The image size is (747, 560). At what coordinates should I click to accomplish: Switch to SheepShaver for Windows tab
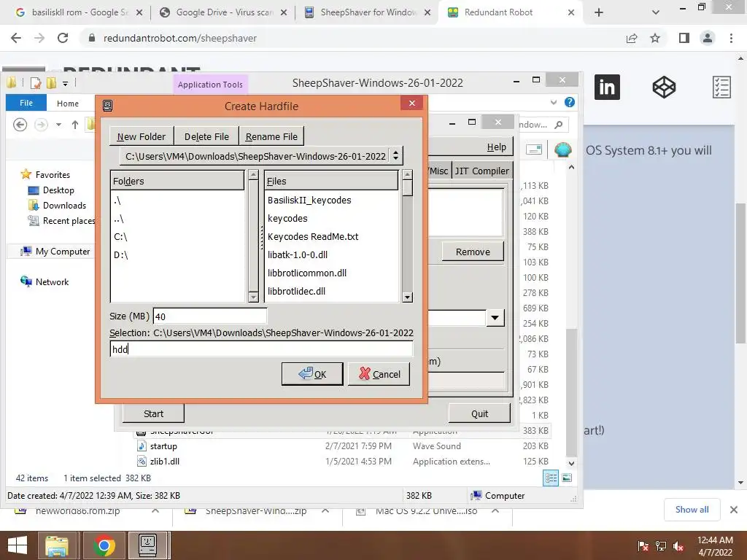pos(367,12)
